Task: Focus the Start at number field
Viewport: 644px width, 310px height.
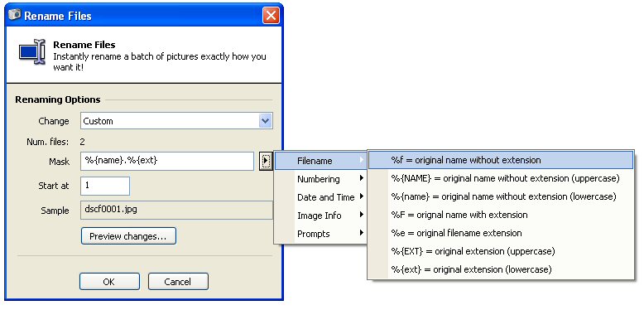Action: pyautogui.click(x=105, y=186)
